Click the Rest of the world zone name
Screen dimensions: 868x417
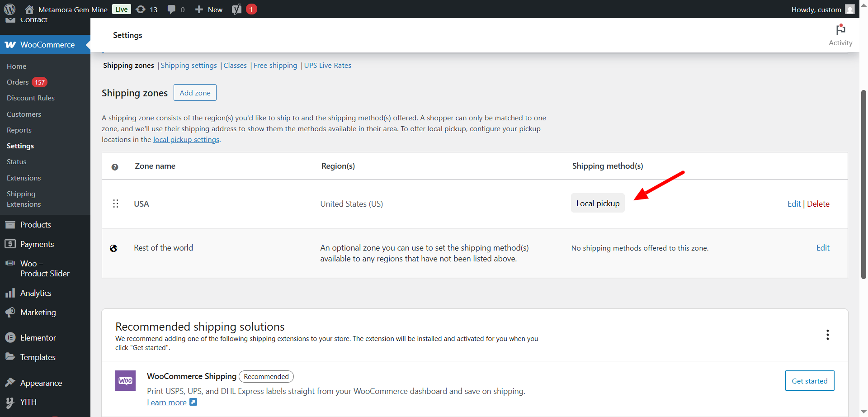(163, 248)
